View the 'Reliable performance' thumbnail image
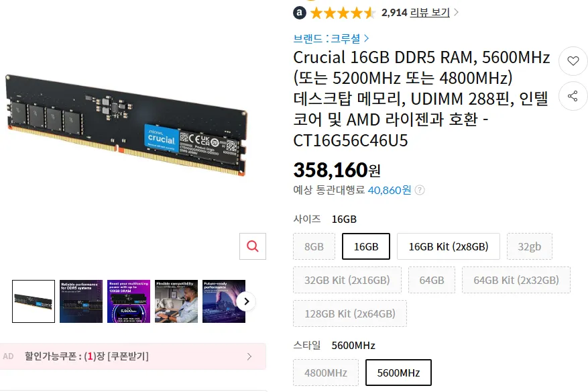The width and height of the screenshot is (588, 392). [81, 301]
